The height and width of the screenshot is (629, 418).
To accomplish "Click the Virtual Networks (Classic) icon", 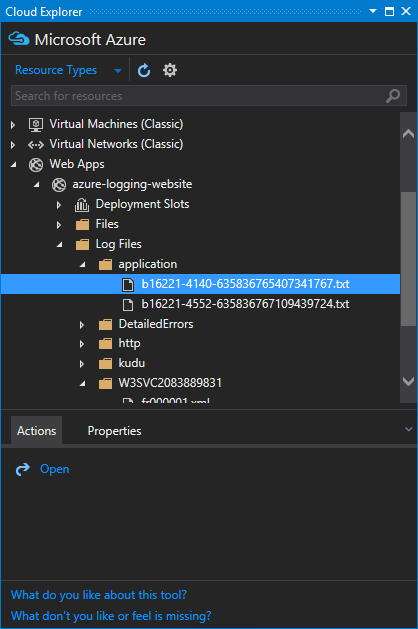I will click(36, 144).
